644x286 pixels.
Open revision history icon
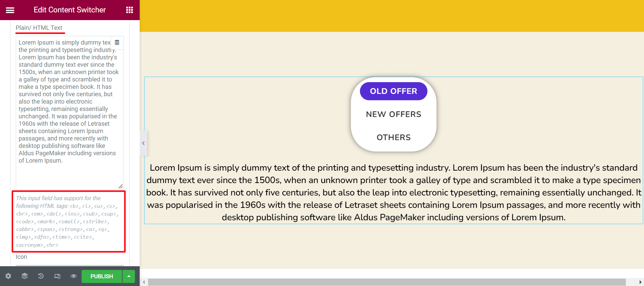tap(41, 276)
